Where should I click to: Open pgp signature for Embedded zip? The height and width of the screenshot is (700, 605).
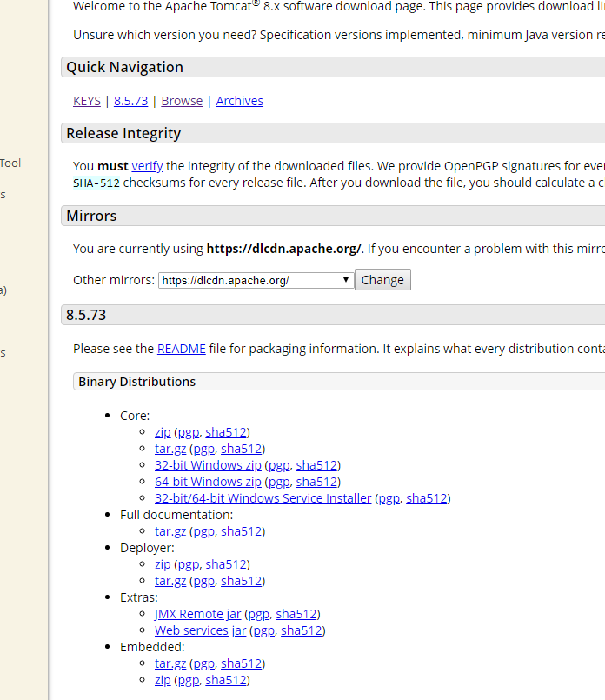pos(189,680)
